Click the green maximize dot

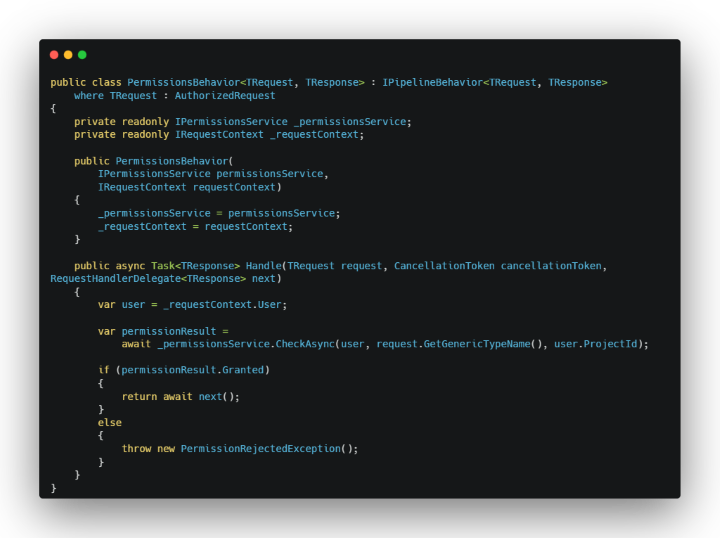point(82,55)
